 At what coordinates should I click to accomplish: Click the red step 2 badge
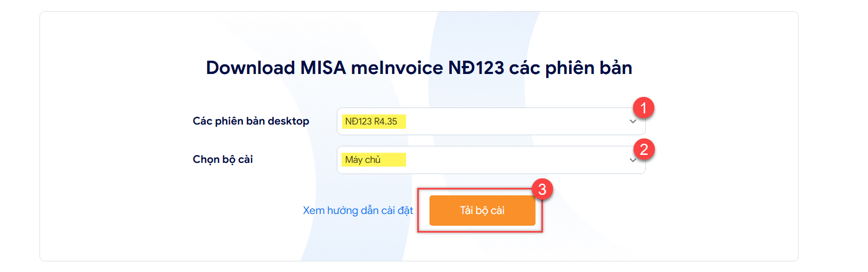(x=644, y=149)
